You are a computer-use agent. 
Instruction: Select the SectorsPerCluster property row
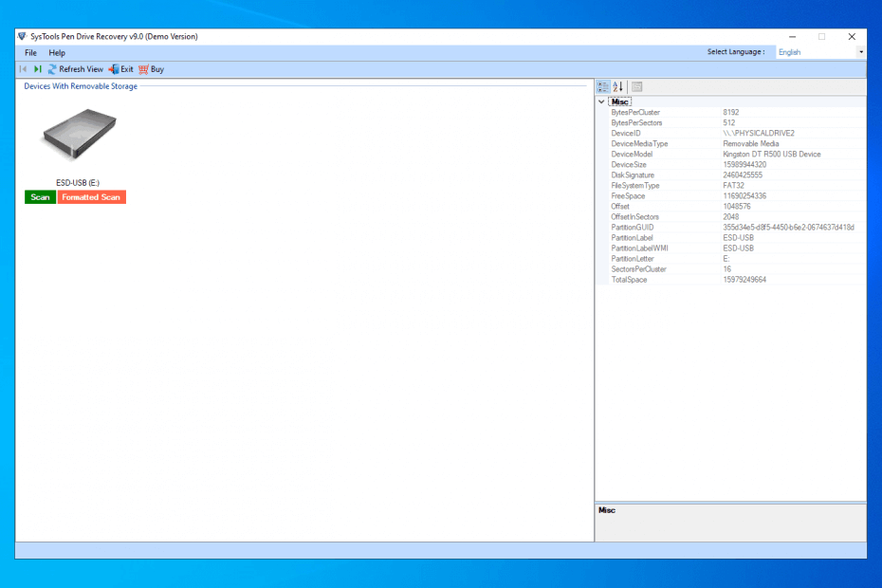[x=738, y=269]
